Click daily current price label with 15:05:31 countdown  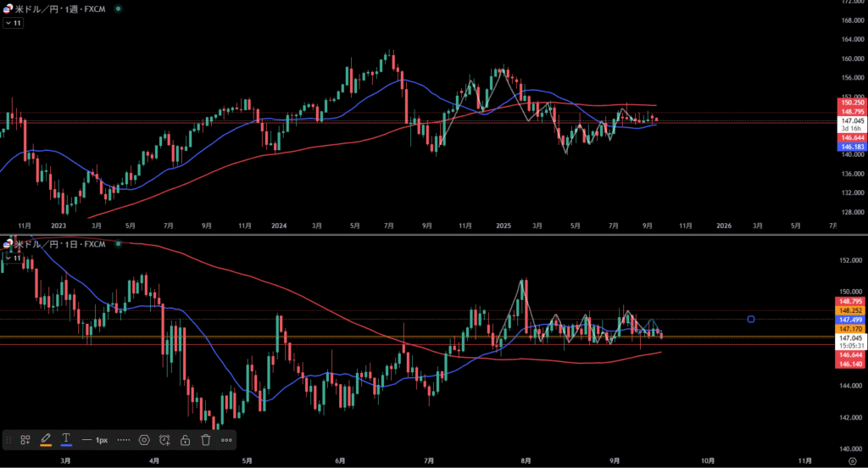pos(850,342)
